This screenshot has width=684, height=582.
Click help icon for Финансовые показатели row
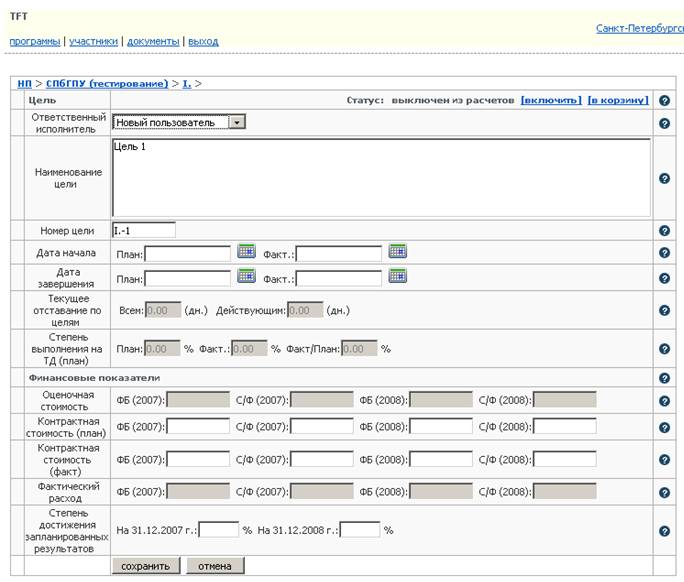point(664,378)
